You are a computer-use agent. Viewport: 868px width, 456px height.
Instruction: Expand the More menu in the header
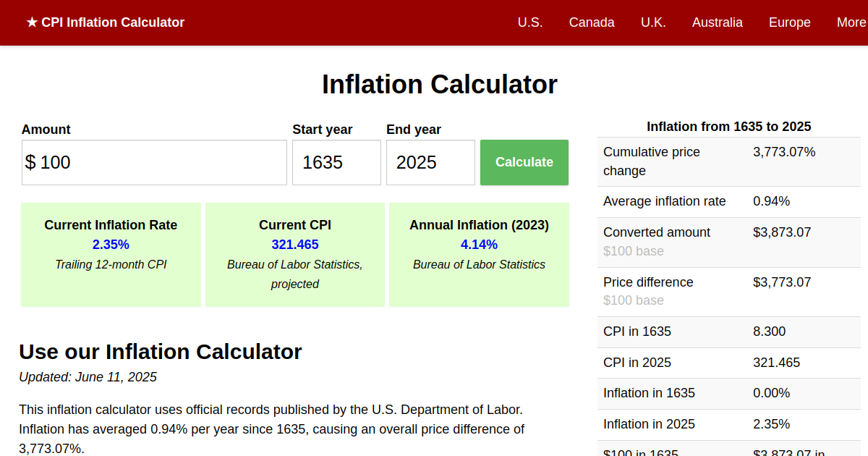point(851,22)
